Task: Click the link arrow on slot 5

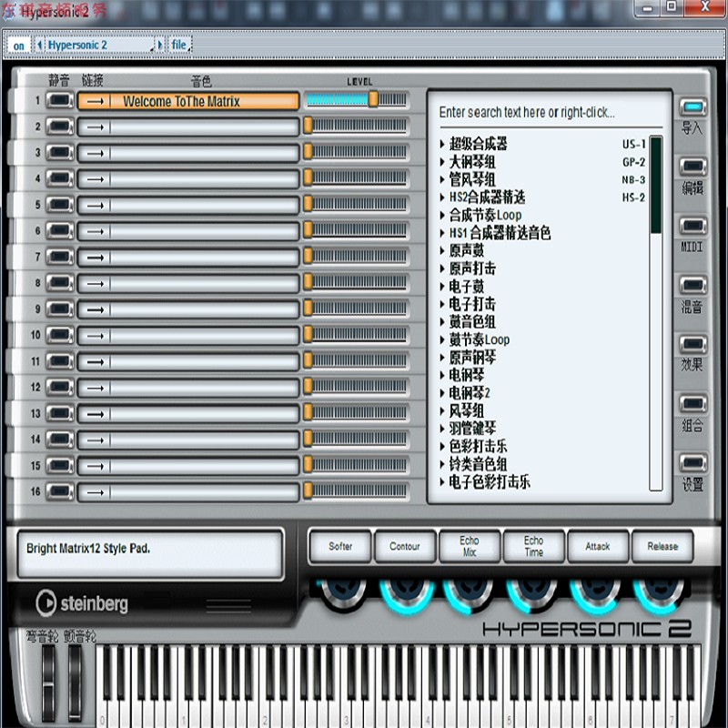Action: [x=95, y=206]
